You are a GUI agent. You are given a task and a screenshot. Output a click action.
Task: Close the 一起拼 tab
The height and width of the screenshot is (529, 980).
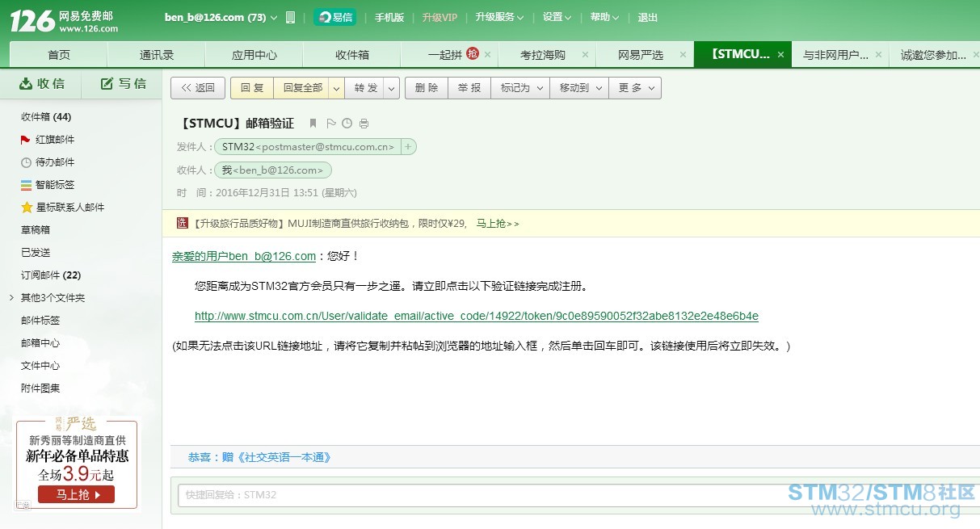[487, 55]
